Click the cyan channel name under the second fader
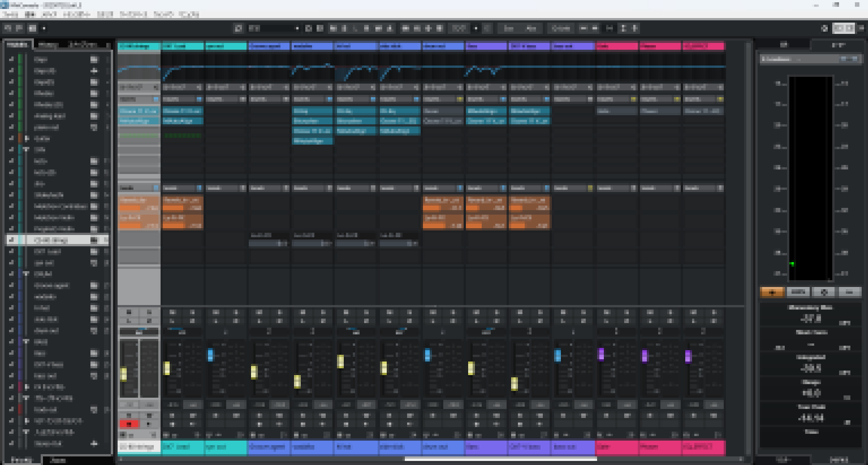868x465 pixels. [x=182, y=447]
